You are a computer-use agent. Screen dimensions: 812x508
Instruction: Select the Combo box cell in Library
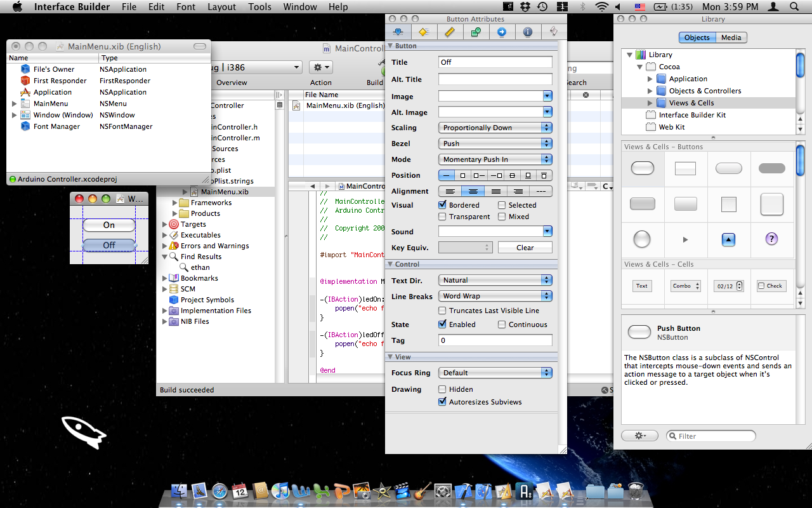[685, 286]
